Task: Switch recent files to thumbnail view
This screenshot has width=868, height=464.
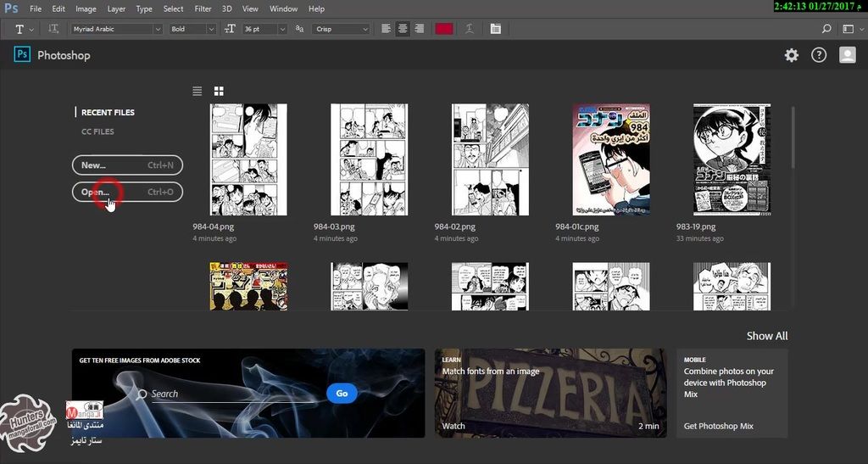Action: 219,92
